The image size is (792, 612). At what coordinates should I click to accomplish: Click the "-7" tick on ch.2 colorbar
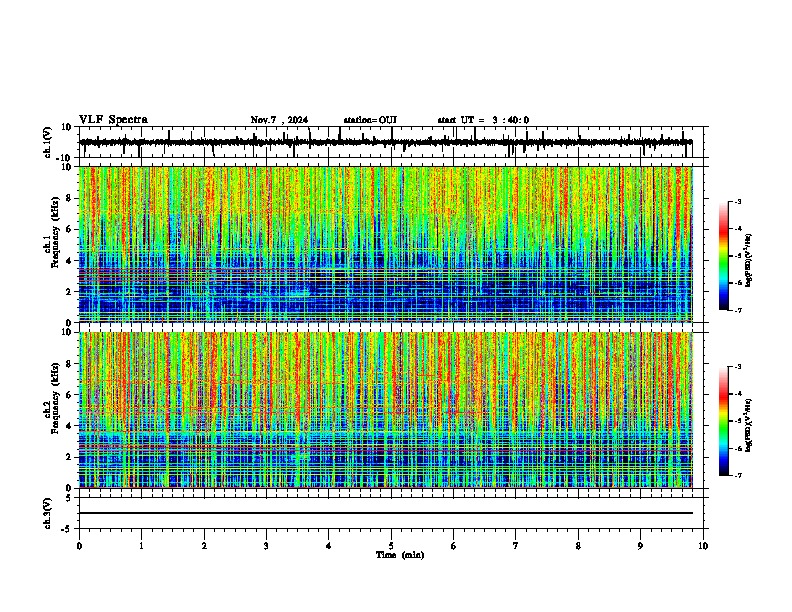click(x=737, y=475)
